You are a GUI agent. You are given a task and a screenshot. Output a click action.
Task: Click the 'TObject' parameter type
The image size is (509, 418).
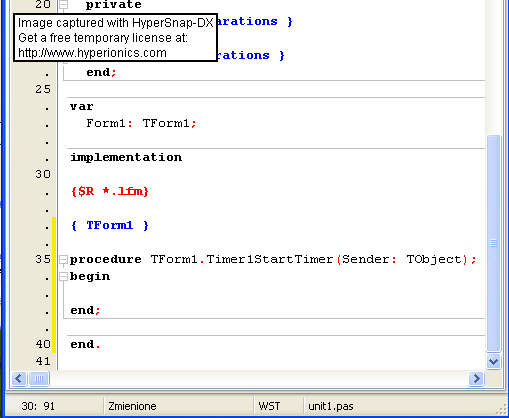(434, 259)
